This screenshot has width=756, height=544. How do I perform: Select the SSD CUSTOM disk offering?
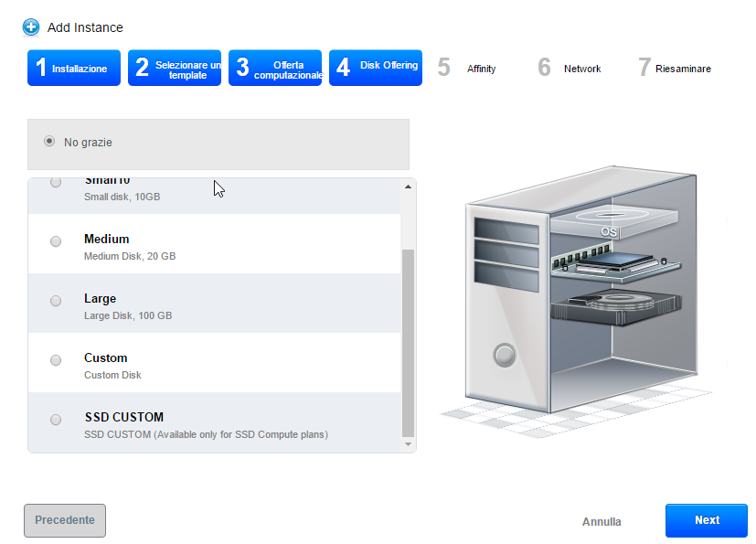56,420
